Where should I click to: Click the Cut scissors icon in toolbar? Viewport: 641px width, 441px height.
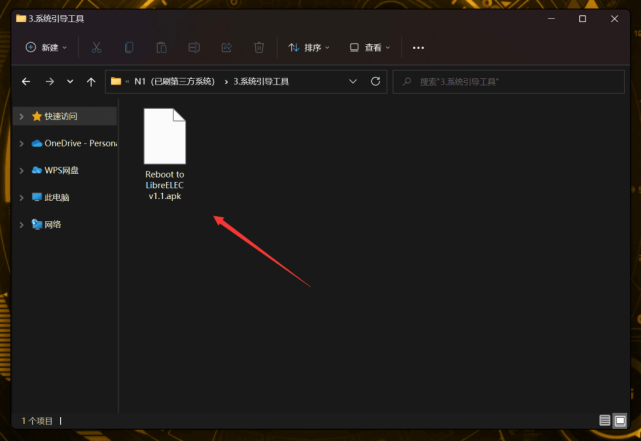[96, 47]
